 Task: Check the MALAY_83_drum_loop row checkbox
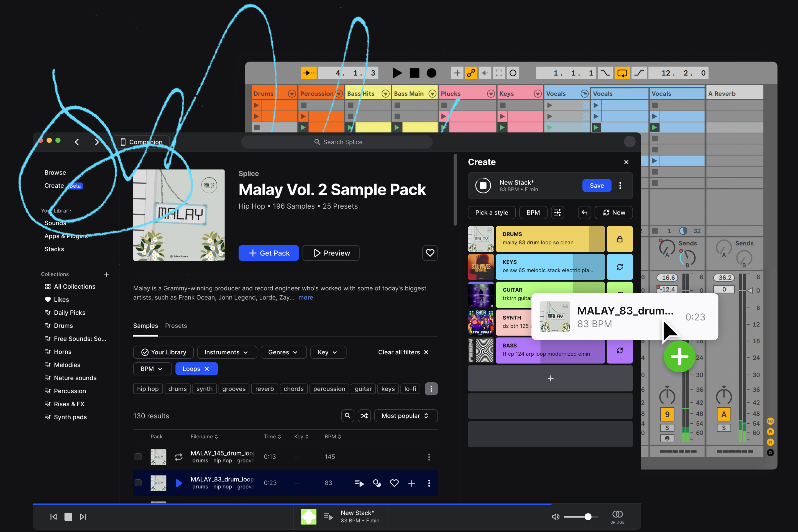tap(138, 483)
